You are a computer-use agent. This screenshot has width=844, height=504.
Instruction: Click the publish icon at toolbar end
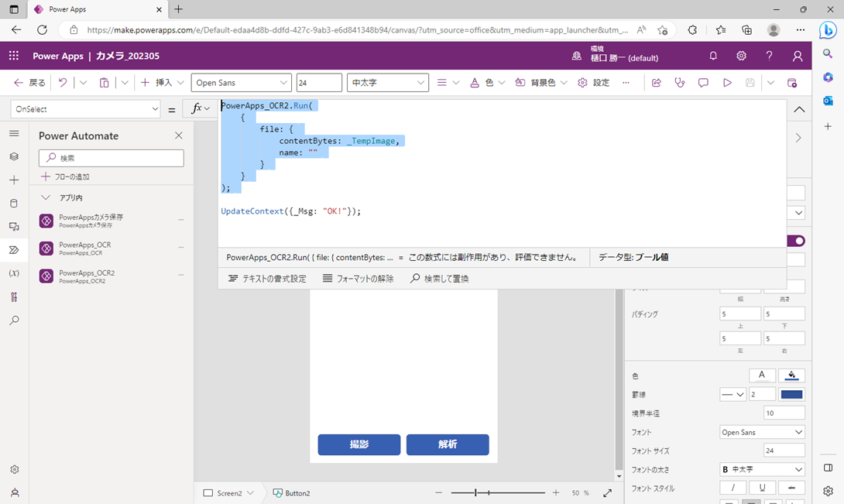(x=792, y=82)
